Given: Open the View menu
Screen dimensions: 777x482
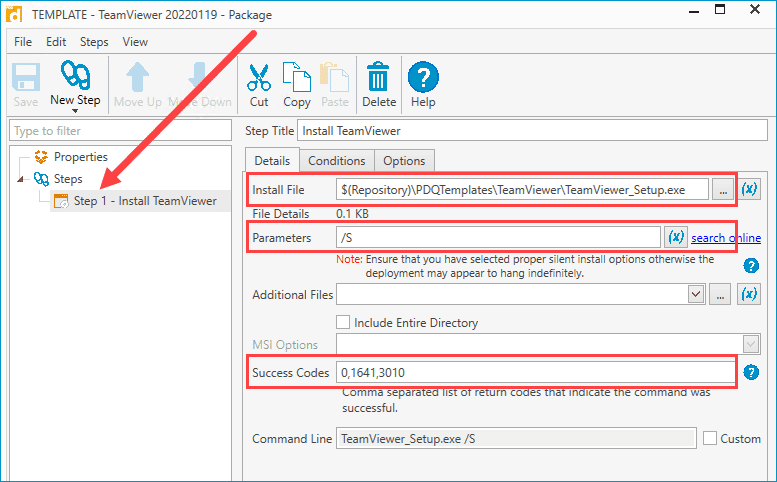Looking at the screenshot, I should click(x=135, y=42).
